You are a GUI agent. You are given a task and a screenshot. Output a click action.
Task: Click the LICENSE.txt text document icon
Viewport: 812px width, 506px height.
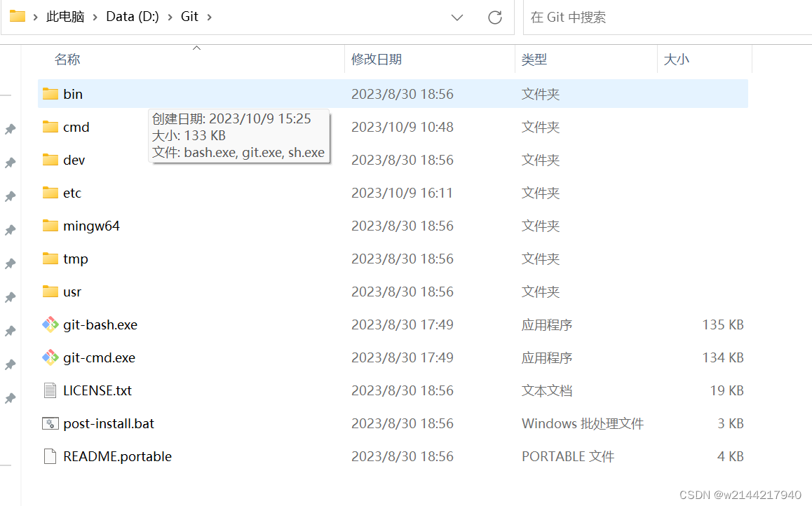[x=49, y=390]
